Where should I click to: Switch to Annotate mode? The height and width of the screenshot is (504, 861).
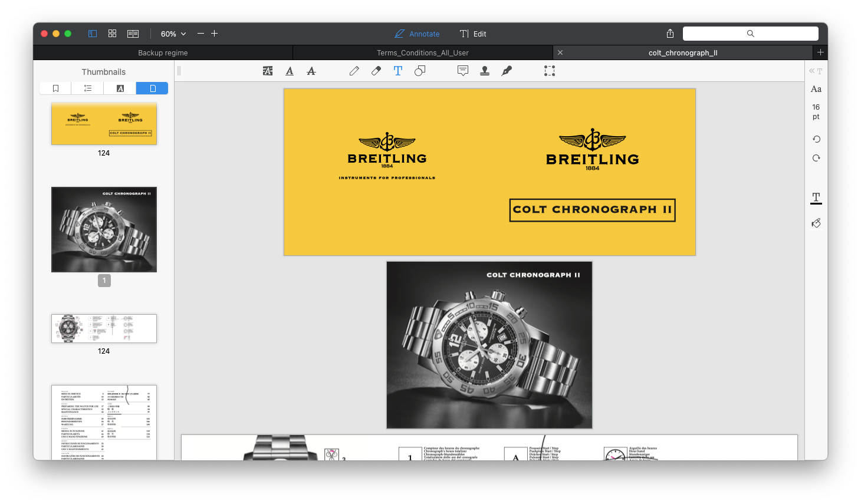tap(417, 34)
